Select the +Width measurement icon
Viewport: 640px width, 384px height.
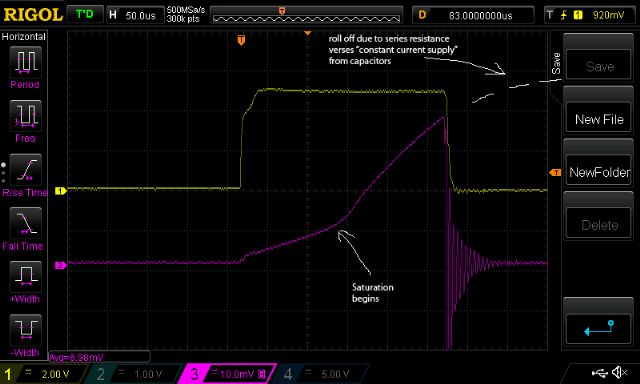coord(25,277)
